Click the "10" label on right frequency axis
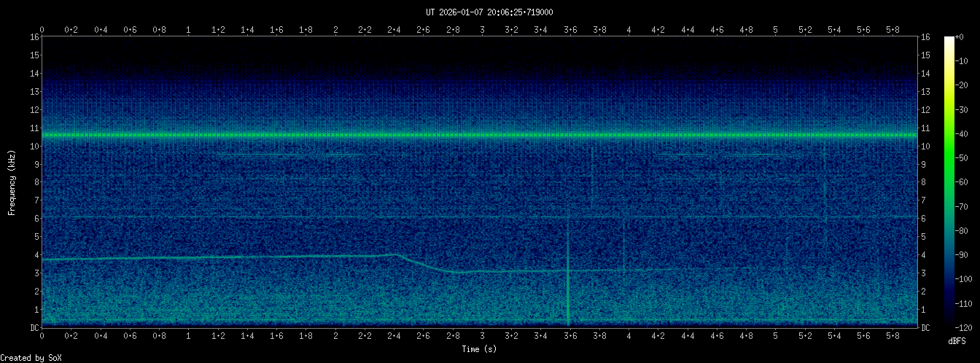The width and height of the screenshot is (980, 363). 926,146
